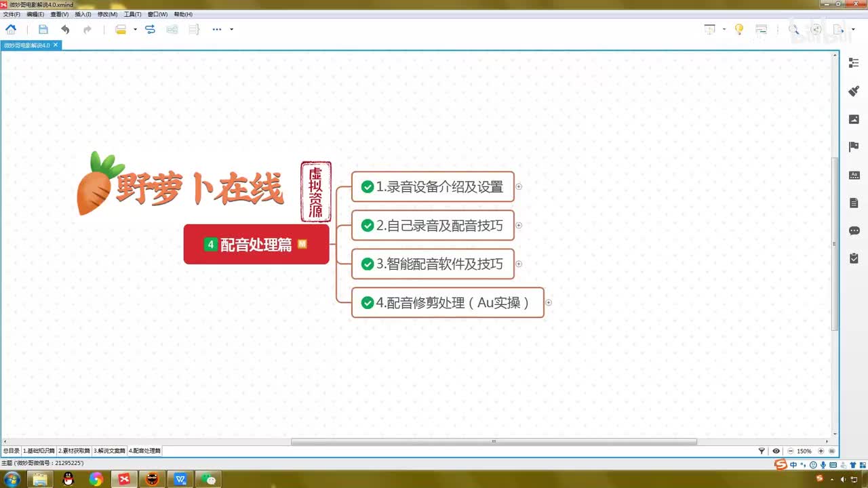This screenshot has width=868, height=488.
Task: Open the Task info clipboard panel
Action: (x=854, y=258)
